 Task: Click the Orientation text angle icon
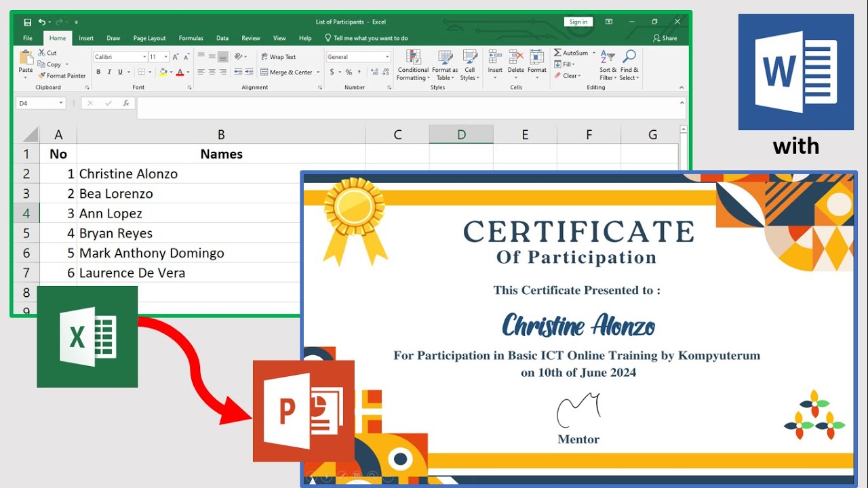(x=239, y=57)
